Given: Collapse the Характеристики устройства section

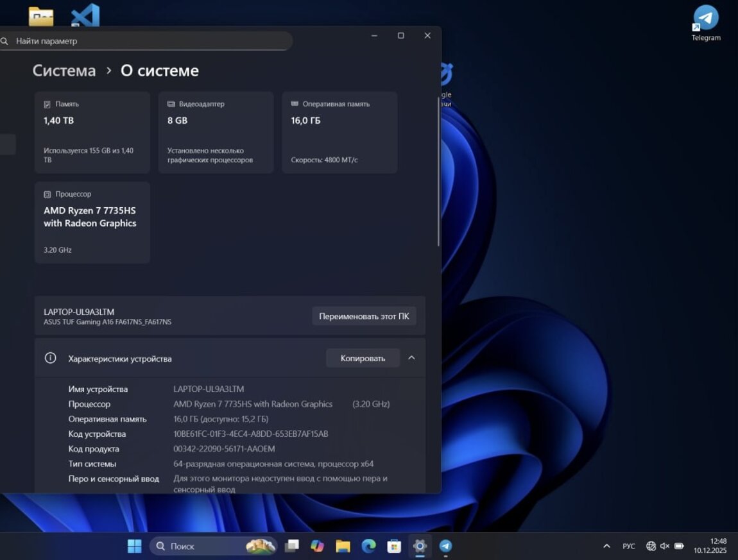Looking at the screenshot, I should pyautogui.click(x=411, y=358).
